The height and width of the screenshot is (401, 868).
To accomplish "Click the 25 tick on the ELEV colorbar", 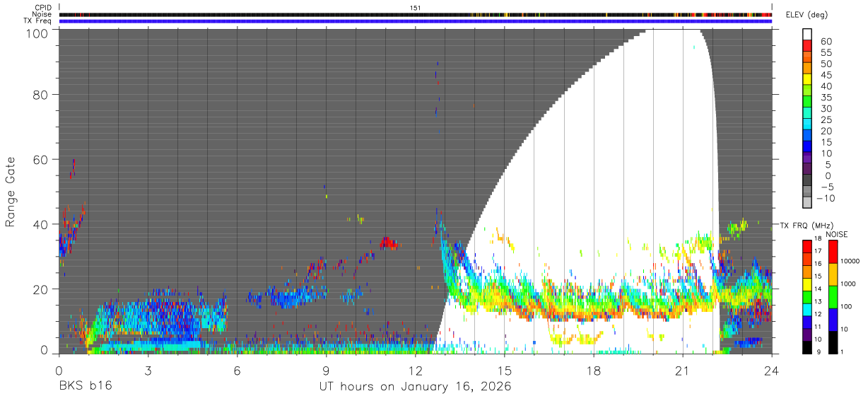I will coord(826,120).
